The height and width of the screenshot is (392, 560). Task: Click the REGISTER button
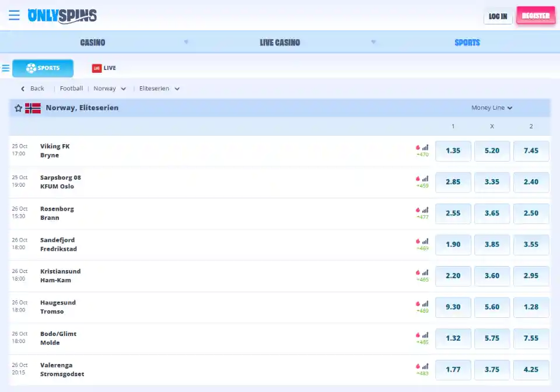click(535, 16)
